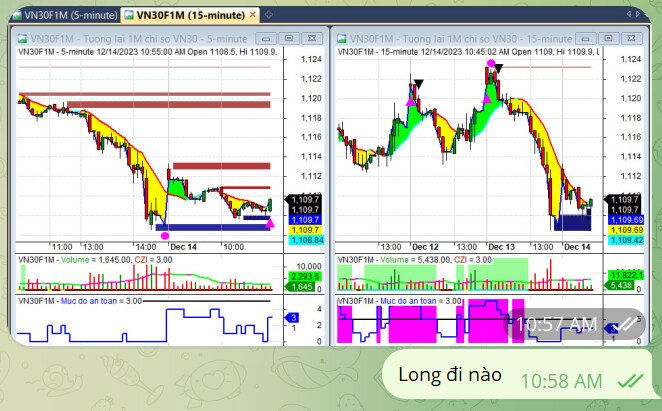This screenshot has height=411, width=662.
Task: Close the 15-minute chart window
Action: coord(632,38)
